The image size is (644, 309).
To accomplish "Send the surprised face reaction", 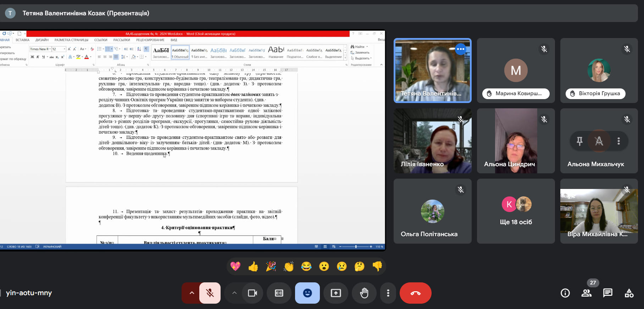I will pyautogui.click(x=324, y=266).
